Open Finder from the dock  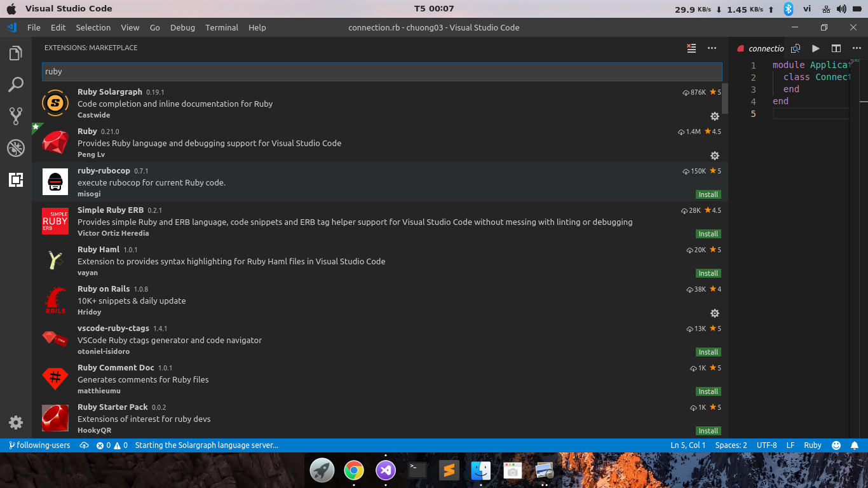coord(481,470)
